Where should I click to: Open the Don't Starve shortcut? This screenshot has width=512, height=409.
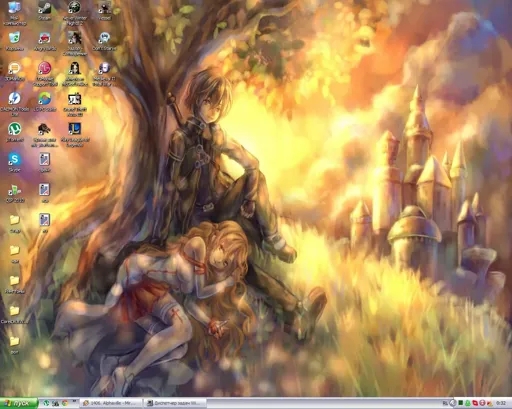[x=104, y=41]
